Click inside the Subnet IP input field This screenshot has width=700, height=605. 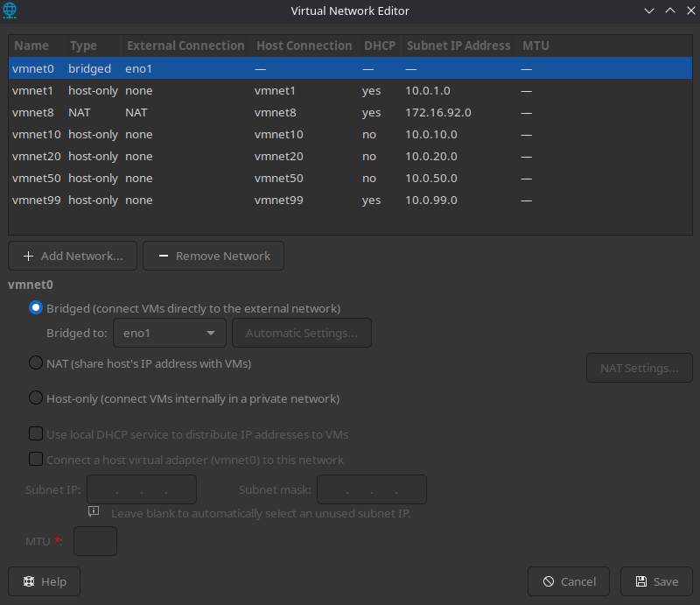coord(141,489)
